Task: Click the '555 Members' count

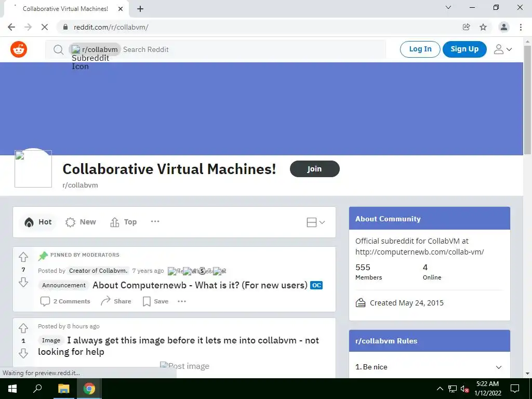Action: pyautogui.click(x=368, y=272)
